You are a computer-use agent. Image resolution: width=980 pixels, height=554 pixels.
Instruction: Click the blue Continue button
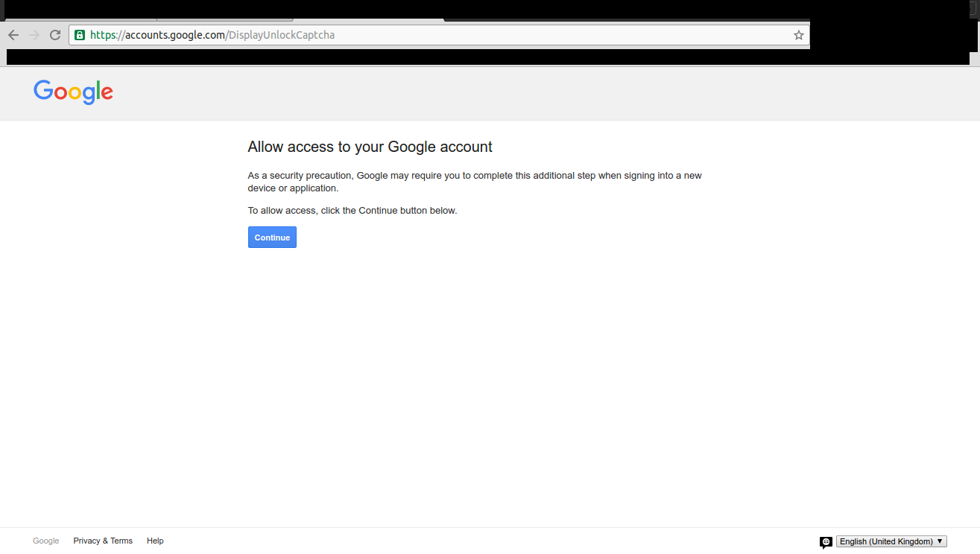coord(272,238)
